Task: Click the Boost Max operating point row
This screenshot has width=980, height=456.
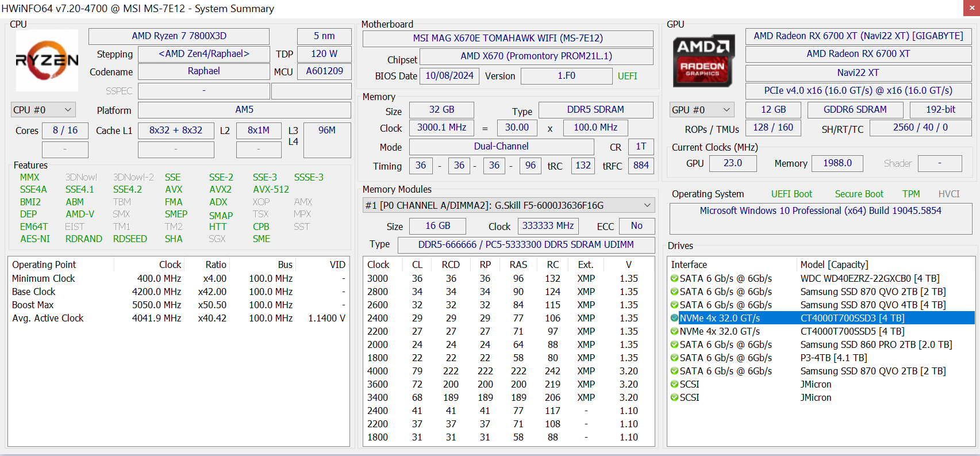Action: tap(179, 305)
